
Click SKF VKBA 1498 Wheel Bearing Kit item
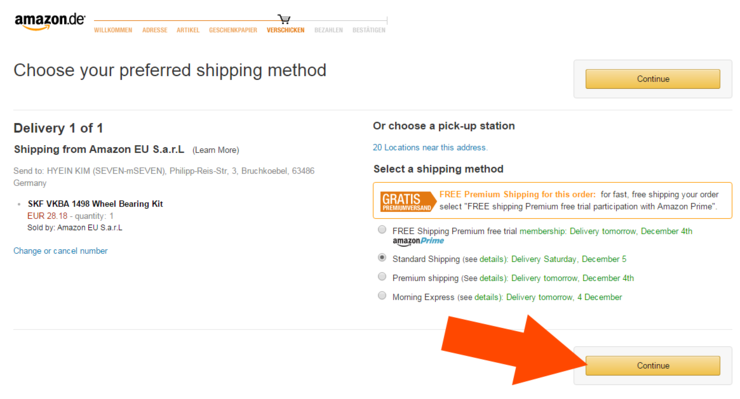pyautogui.click(x=95, y=204)
